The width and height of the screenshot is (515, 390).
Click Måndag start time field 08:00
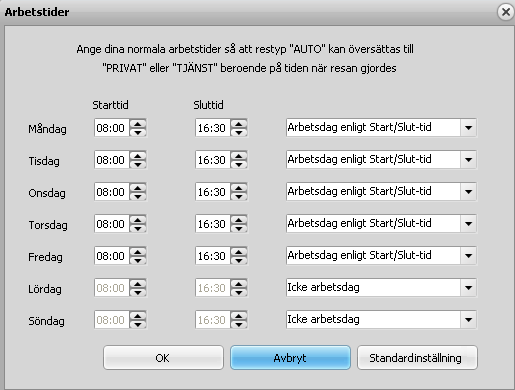coord(112,128)
